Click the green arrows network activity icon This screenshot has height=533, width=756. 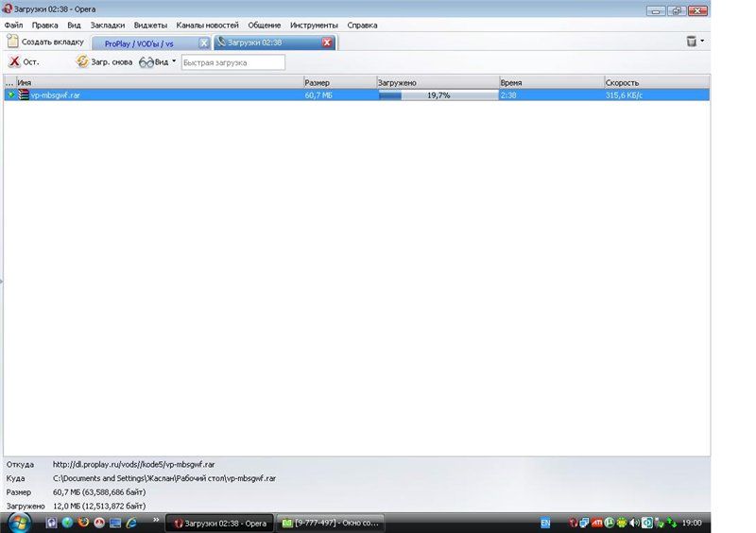(671, 523)
